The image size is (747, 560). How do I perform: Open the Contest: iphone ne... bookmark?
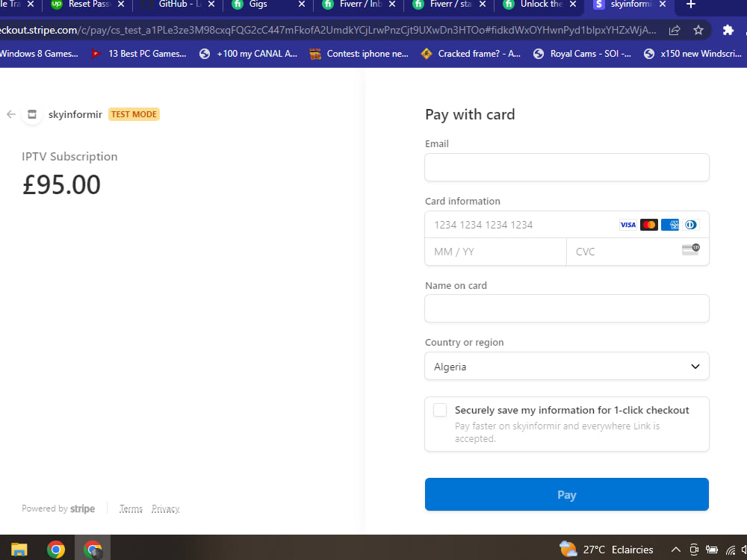(359, 54)
